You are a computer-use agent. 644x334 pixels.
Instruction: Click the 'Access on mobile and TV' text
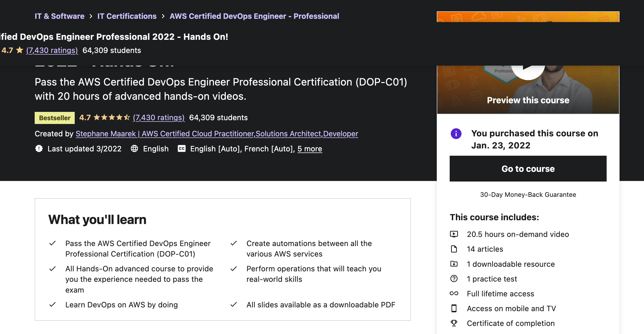[x=511, y=308]
